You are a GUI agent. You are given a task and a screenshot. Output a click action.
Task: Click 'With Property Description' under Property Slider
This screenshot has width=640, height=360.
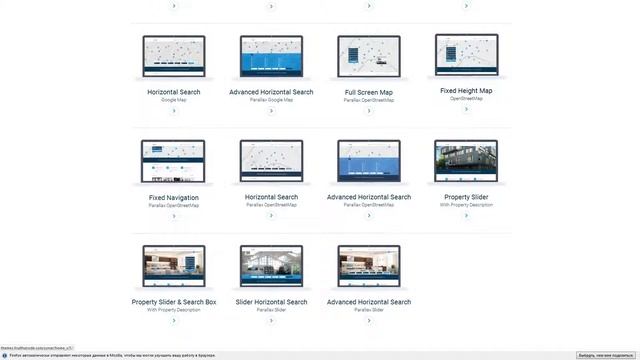(x=466, y=205)
